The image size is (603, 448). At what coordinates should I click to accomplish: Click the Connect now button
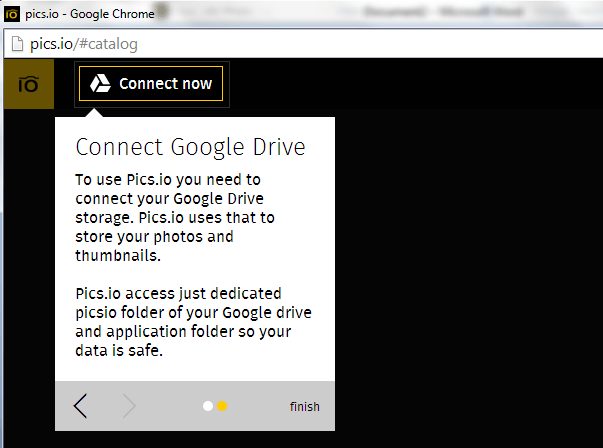coord(151,83)
